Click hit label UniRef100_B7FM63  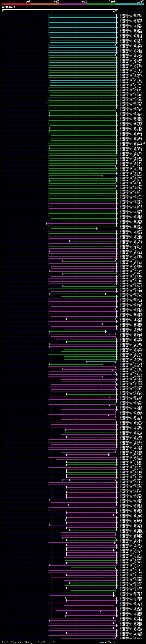[x=131, y=58]
